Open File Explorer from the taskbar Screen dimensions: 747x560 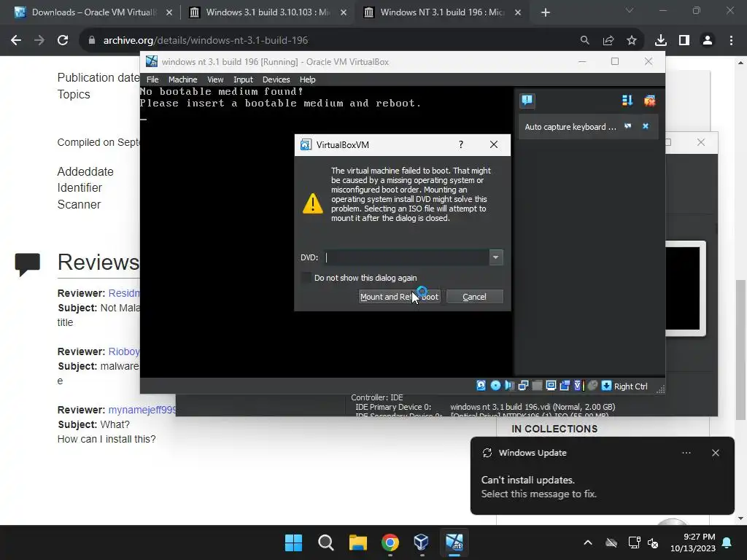(357, 542)
